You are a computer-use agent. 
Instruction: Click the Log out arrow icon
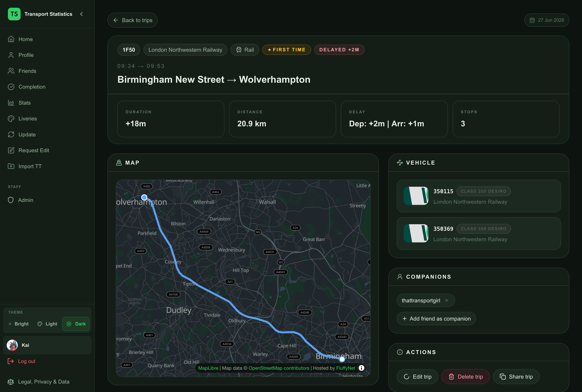11,361
